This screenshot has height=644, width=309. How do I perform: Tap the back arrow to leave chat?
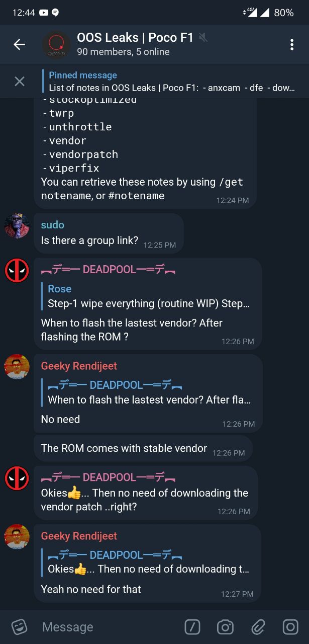tap(19, 44)
